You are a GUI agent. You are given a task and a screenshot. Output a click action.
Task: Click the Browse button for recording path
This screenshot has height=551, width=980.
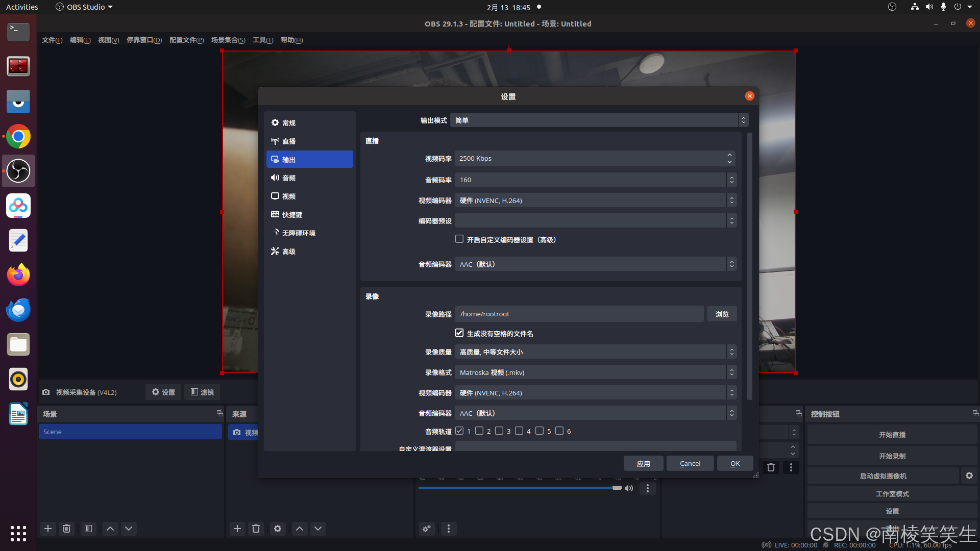(x=722, y=314)
